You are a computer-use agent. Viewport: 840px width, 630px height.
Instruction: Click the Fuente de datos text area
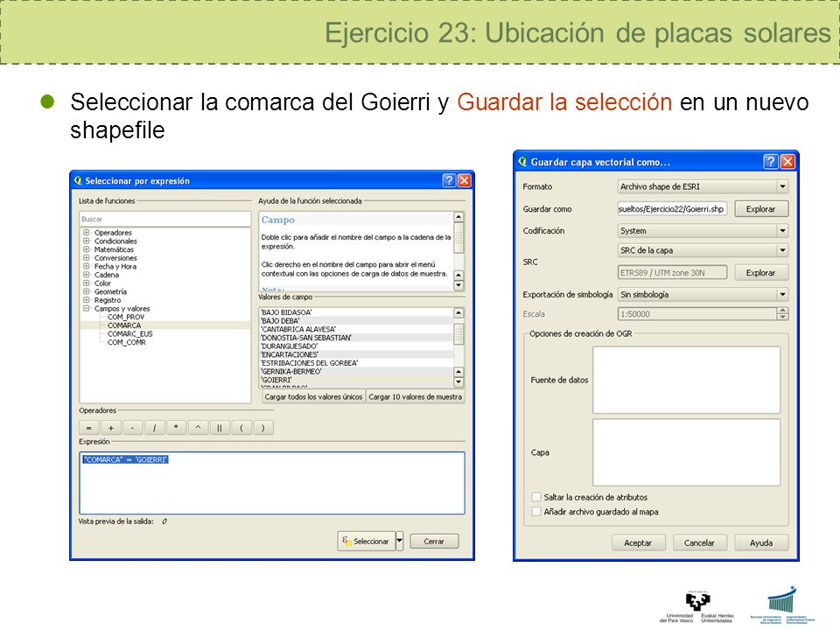[x=686, y=380]
